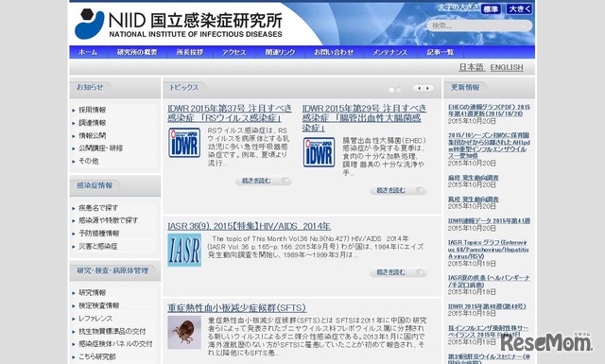Click 続きを読む under RSウイルス article
This screenshot has height=364, width=605.
tap(264, 181)
